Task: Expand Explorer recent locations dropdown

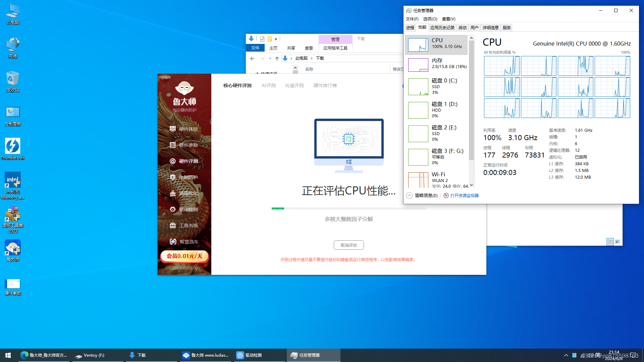Action: pos(270,58)
